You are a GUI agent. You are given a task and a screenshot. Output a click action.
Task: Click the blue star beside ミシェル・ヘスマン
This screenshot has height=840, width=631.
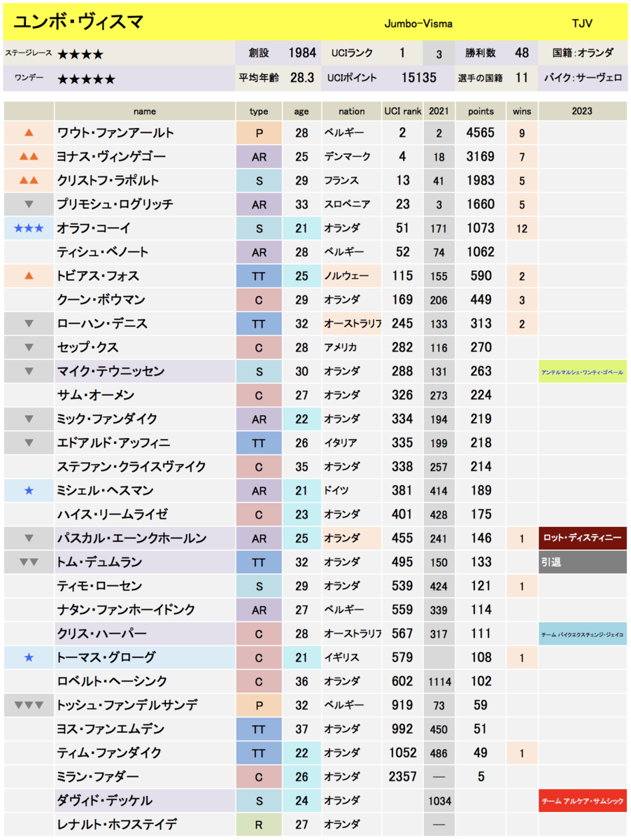point(29,490)
